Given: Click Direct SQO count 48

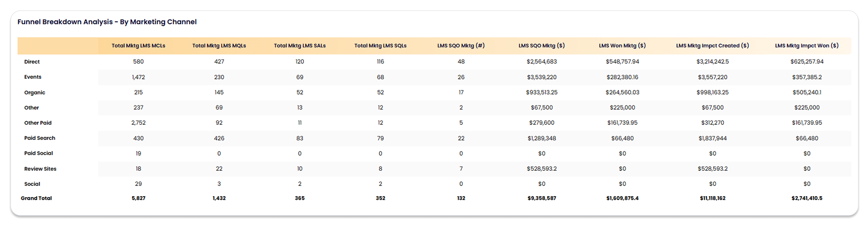Looking at the screenshot, I should (x=461, y=62).
